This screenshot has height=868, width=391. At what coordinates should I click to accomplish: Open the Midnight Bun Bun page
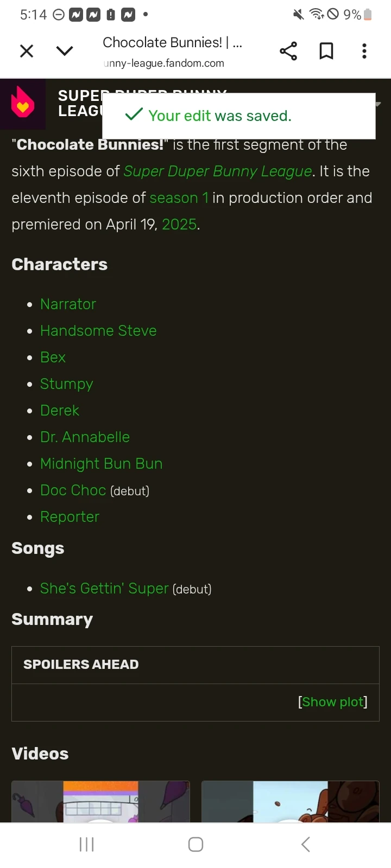click(101, 463)
